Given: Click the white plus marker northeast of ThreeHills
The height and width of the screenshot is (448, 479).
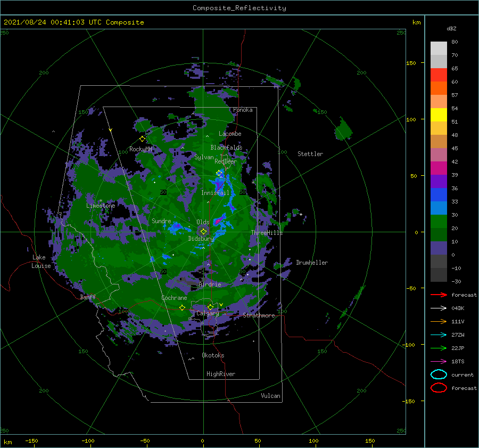Looking at the screenshot, I should (301, 214).
